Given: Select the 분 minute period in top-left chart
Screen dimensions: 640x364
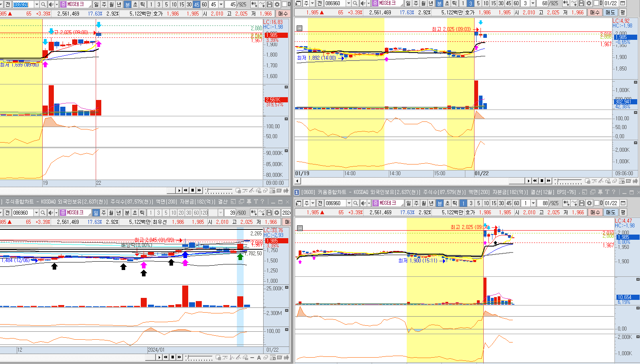Looking at the screenshot, I should coord(127,4).
